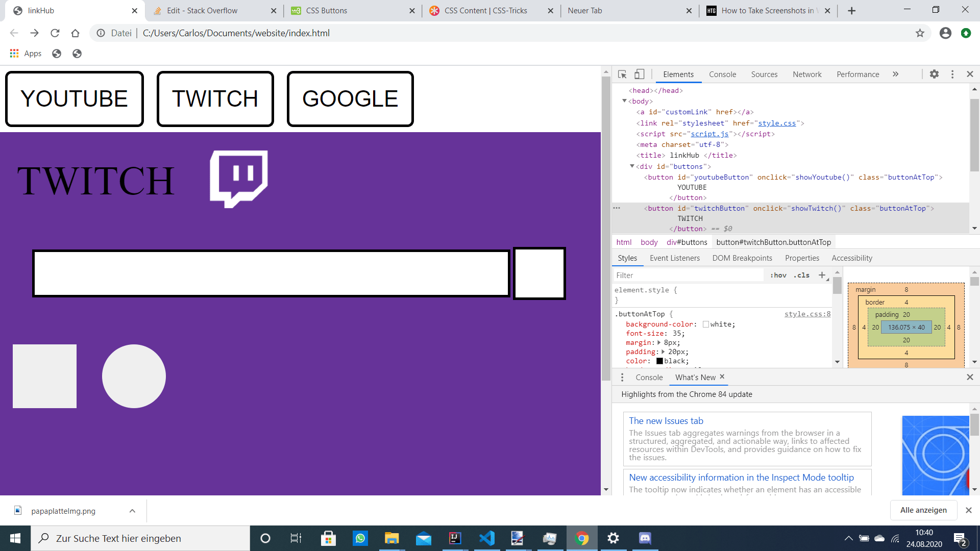Toggle the .cls class editor
The width and height of the screenshot is (980, 551).
coord(802,275)
